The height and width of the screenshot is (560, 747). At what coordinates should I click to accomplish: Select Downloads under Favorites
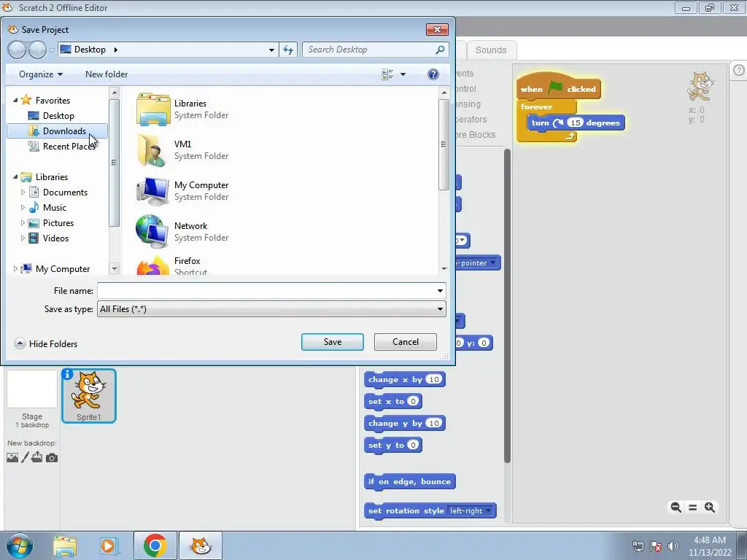[x=57, y=131]
